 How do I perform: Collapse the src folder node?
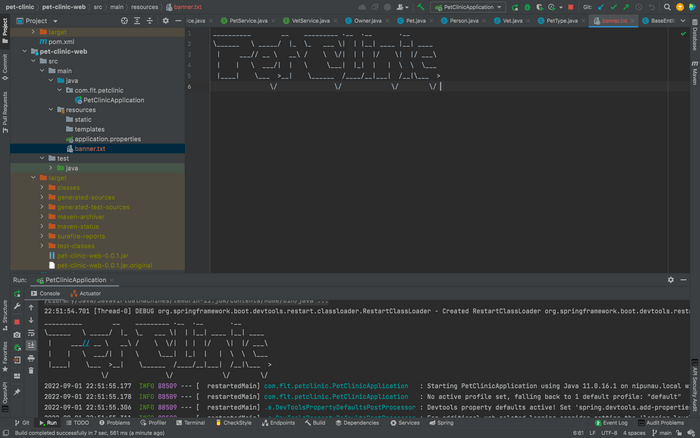(x=33, y=61)
